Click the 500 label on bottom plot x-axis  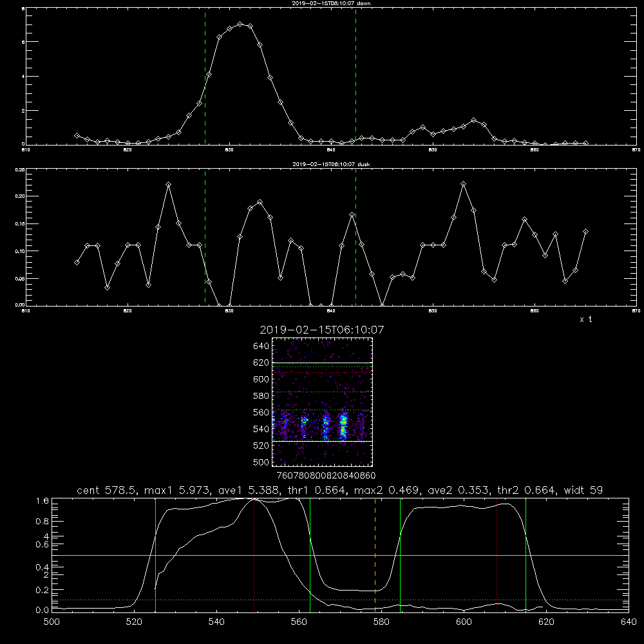[52, 621]
